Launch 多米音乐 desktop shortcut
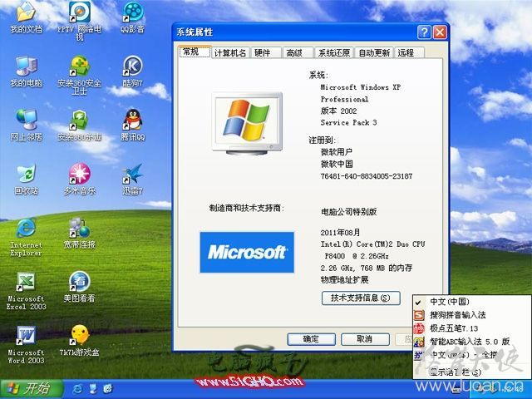 click(x=80, y=180)
